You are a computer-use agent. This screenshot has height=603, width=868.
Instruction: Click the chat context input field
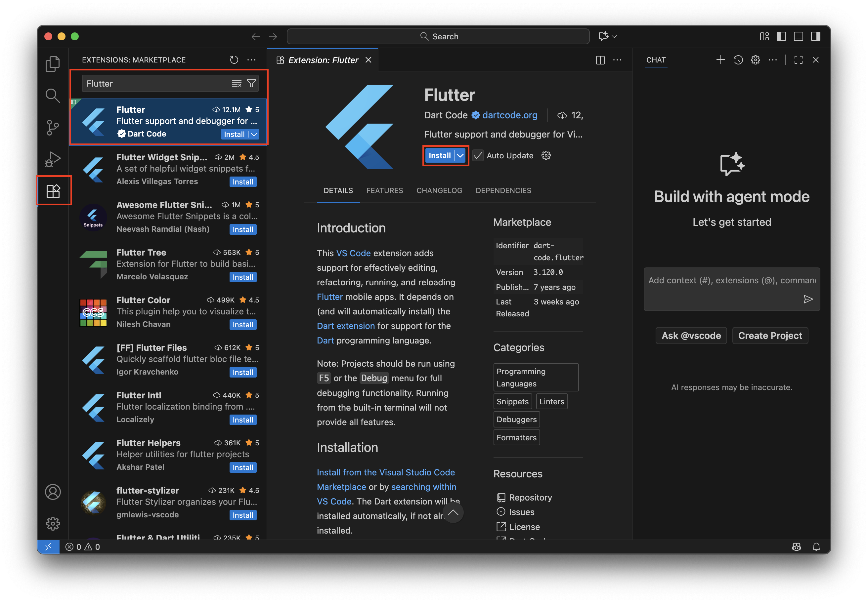pos(731,289)
